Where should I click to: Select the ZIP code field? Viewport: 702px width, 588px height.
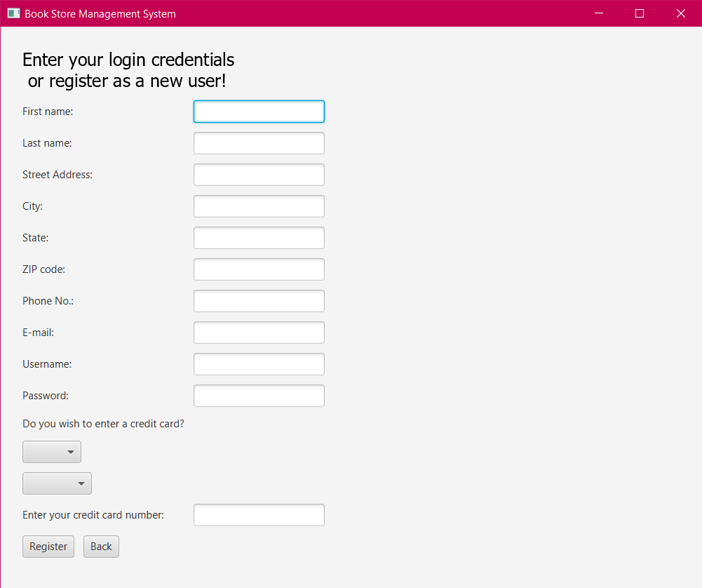click(x=259, y=269)
